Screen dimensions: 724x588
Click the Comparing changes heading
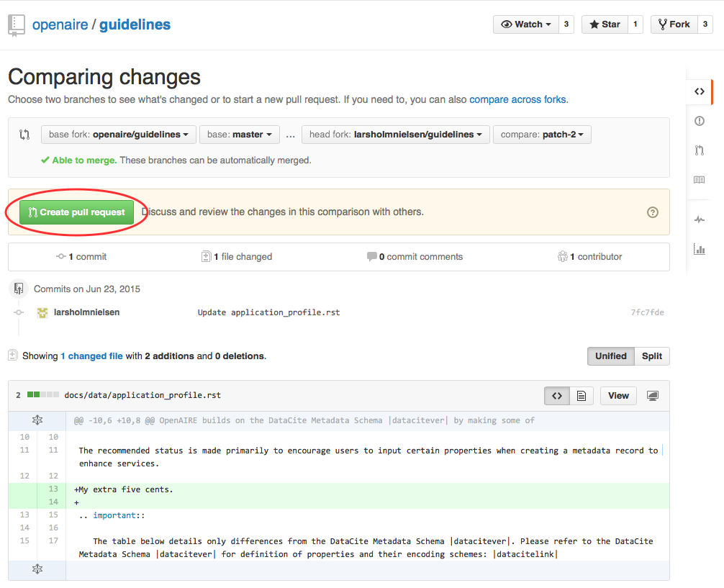tap(104, 77)
